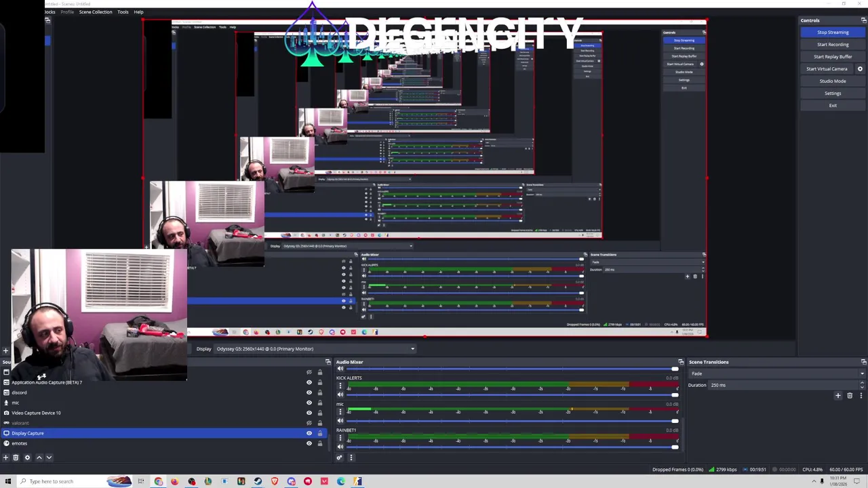
Task: Show hidden system tray icons
Action: (x=812, y=481)
